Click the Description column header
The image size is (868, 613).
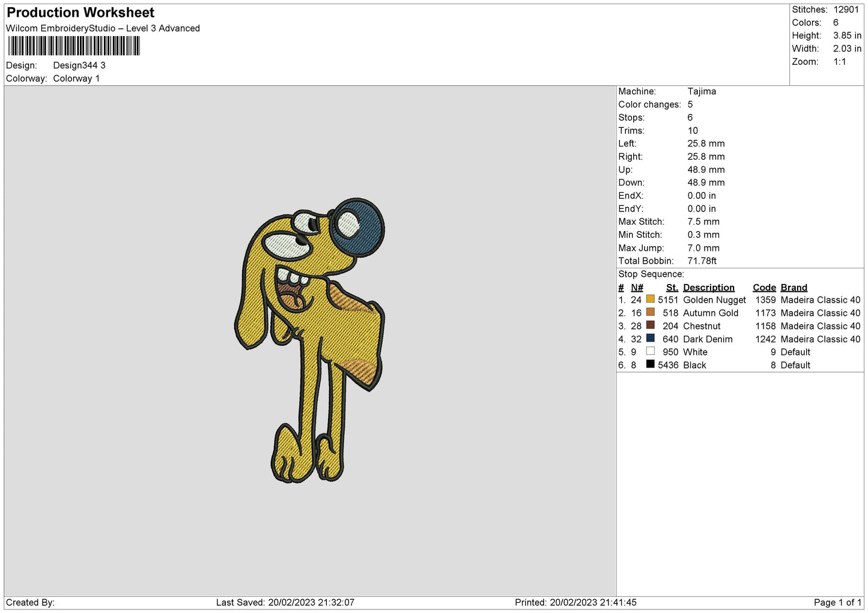[709, 288]
